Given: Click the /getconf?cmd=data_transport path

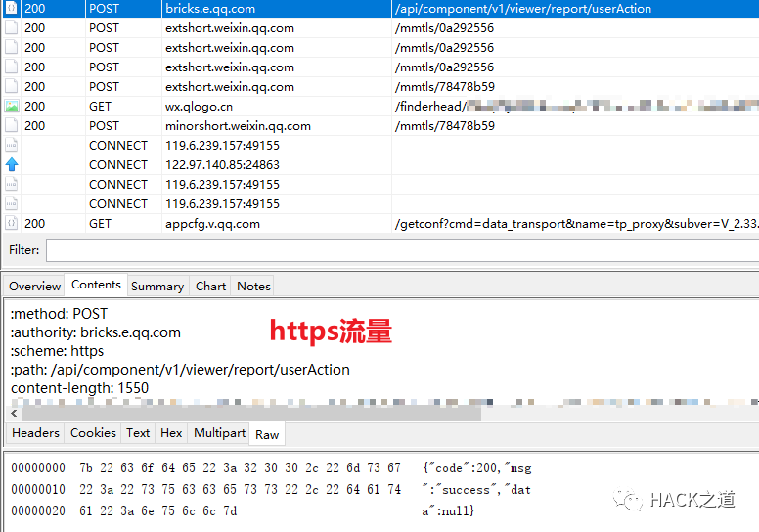Looking at the screenshot, I should [576, 224].
